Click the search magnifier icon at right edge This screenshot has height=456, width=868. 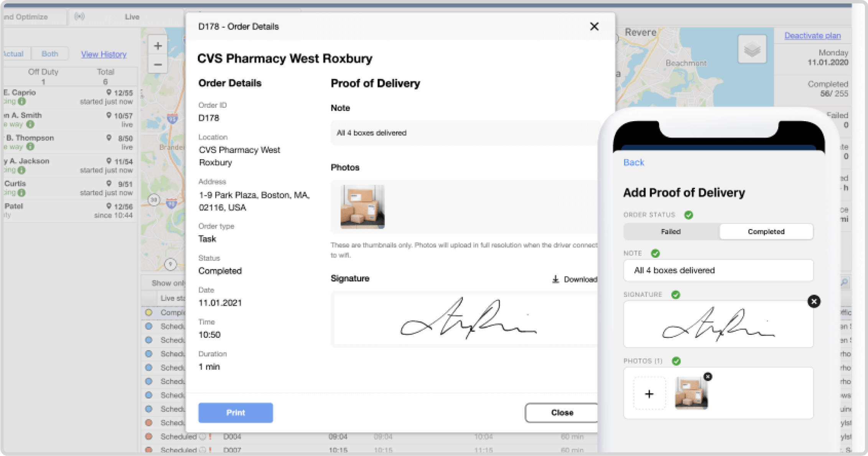point(845,282)
